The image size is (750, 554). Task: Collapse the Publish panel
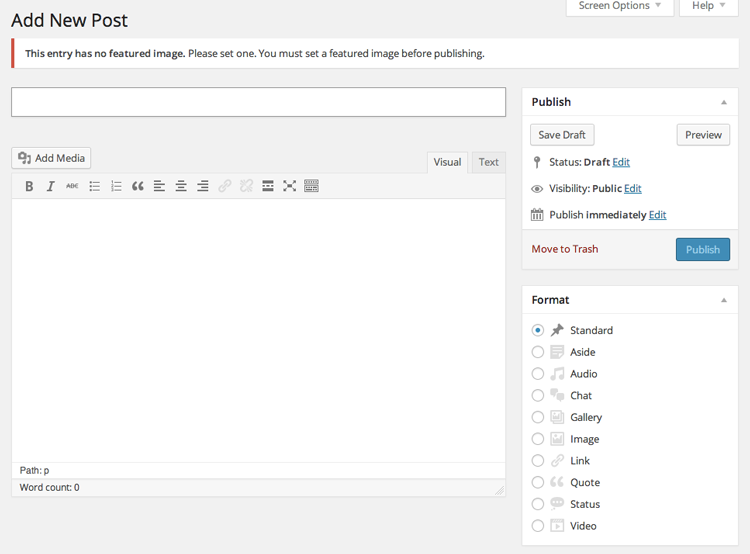[x=724, y=102]
